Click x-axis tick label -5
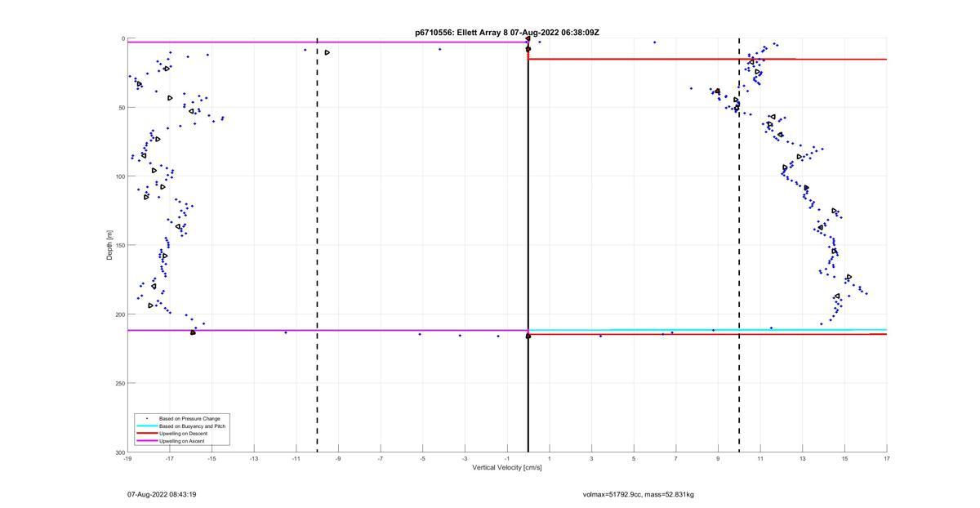 422,459
